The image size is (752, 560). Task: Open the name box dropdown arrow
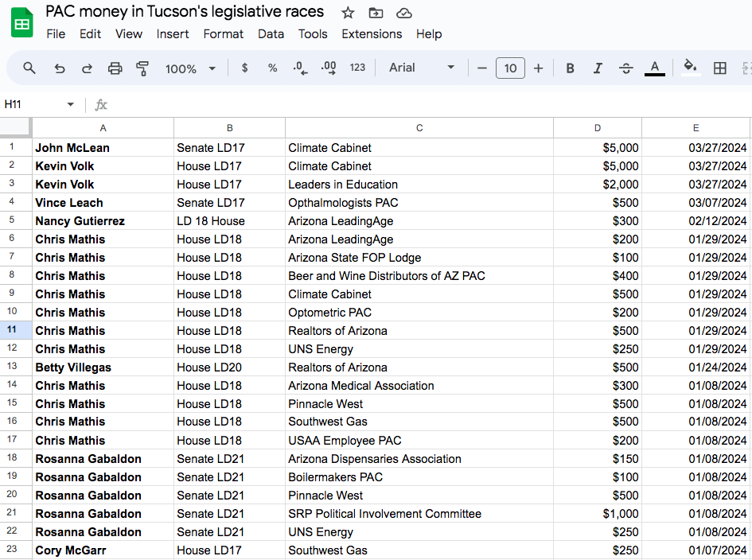(71, 104)
